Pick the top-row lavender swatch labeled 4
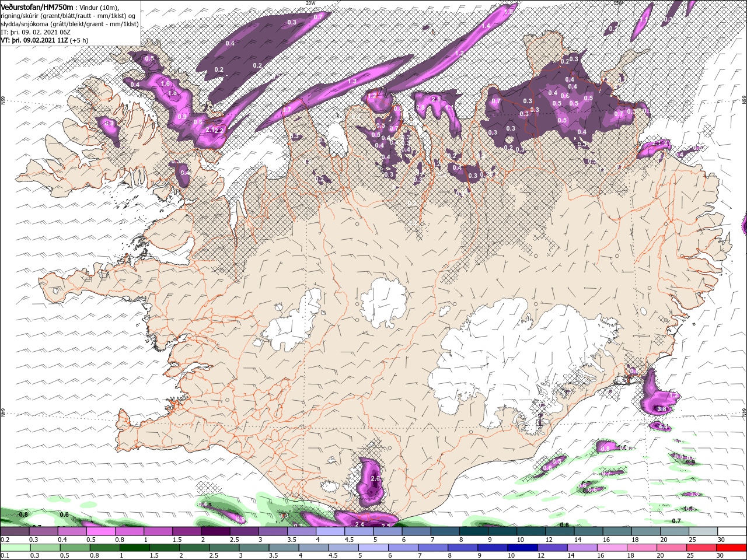 pos(330,531)
